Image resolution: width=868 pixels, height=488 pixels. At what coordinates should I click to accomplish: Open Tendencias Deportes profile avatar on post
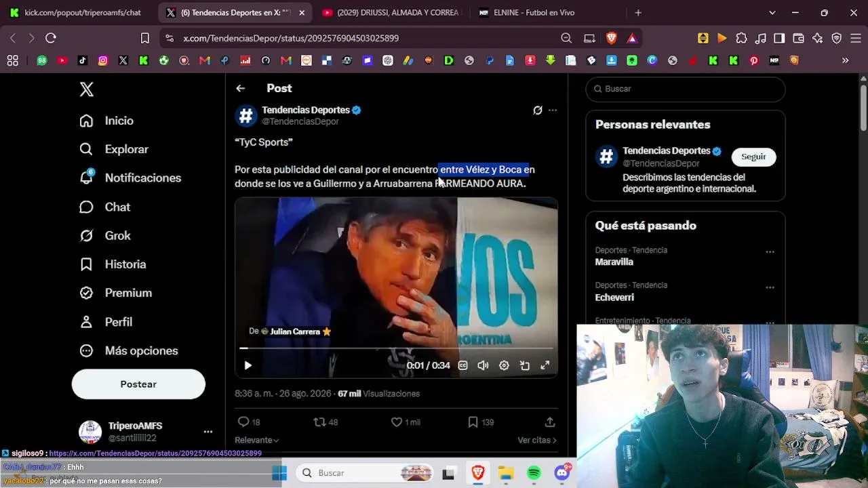tap(246, 116)
